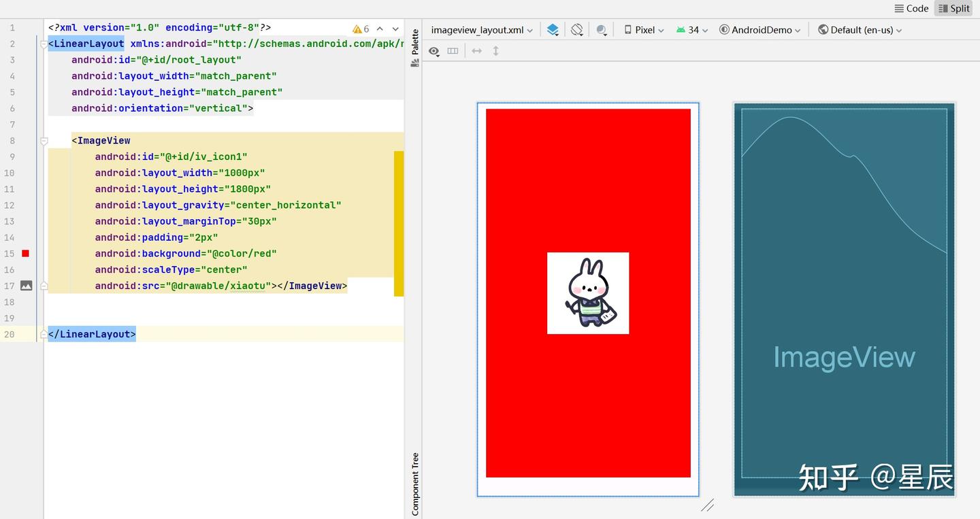Click the orientation rotate icon in design toolbar
980x519 pixels.
(577, 30)
